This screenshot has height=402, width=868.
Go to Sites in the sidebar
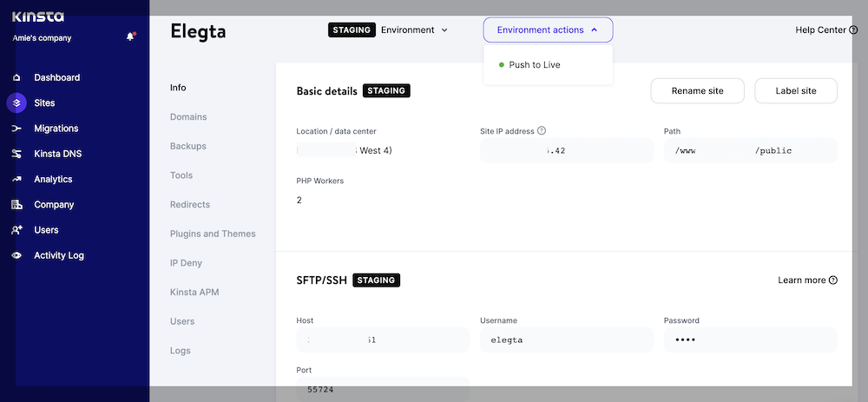pos(44,103)
